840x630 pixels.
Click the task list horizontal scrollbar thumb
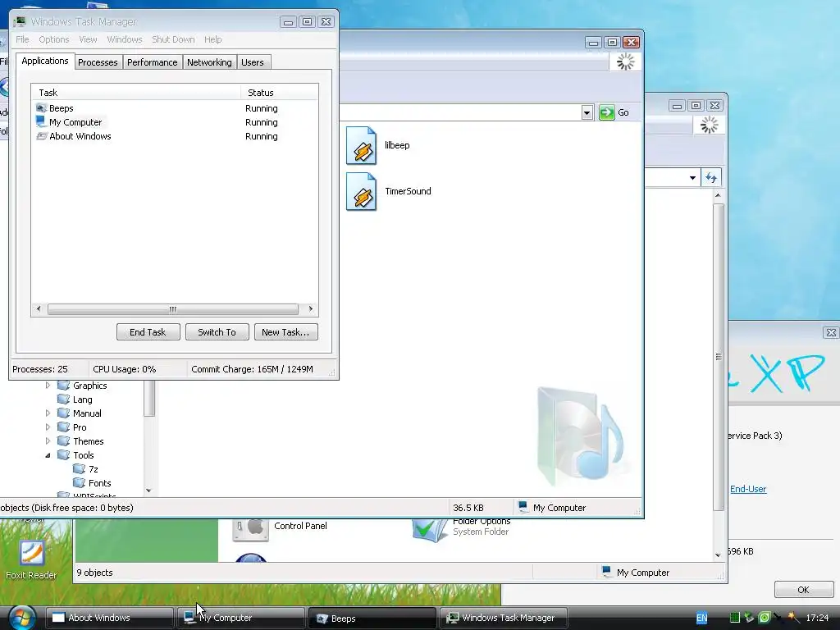[x=172, y=309]
